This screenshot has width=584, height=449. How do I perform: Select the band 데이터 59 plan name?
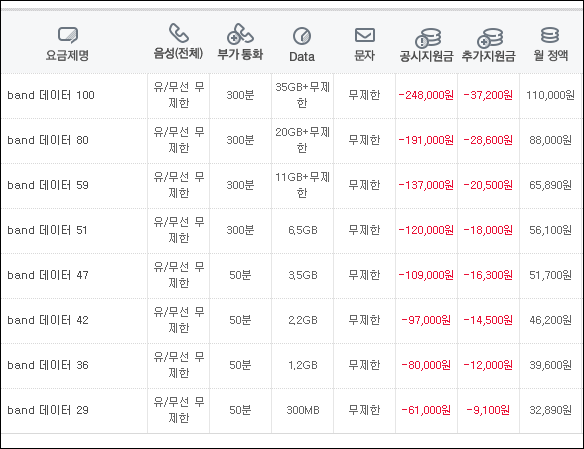click(48, 185)
